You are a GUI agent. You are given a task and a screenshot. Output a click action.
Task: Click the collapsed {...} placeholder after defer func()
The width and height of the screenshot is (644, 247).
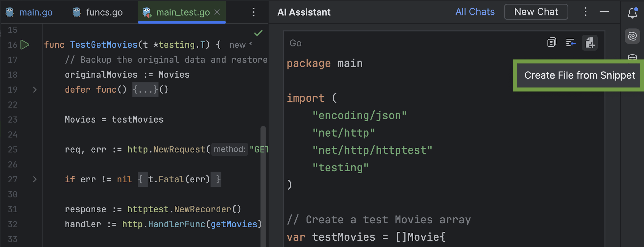(145, 90)
